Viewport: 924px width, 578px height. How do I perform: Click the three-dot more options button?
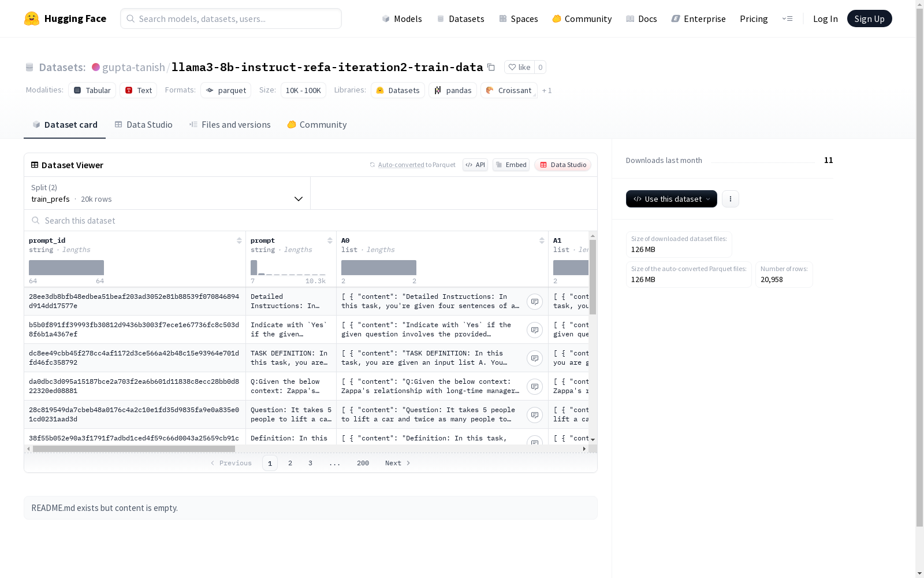pyautogui.click(x=731, y=199)
